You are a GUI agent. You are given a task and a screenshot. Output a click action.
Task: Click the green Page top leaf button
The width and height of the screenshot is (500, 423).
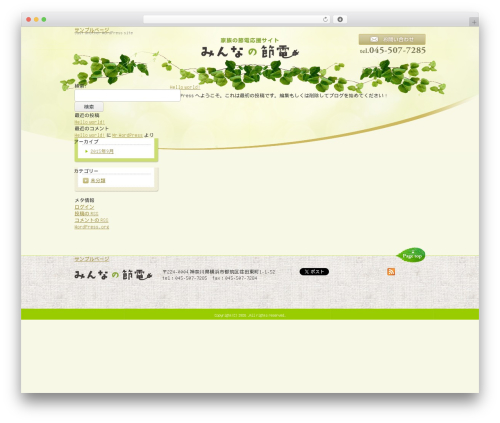[x=411, y=255]
